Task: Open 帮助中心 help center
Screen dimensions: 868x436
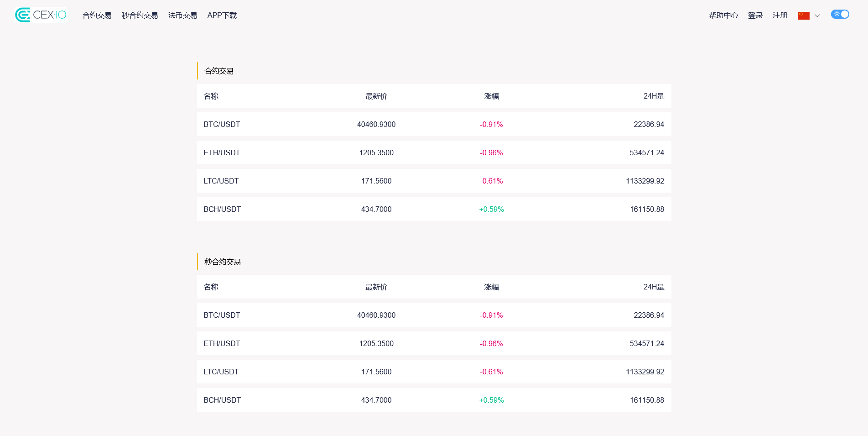Action: [x=723, y=16]
